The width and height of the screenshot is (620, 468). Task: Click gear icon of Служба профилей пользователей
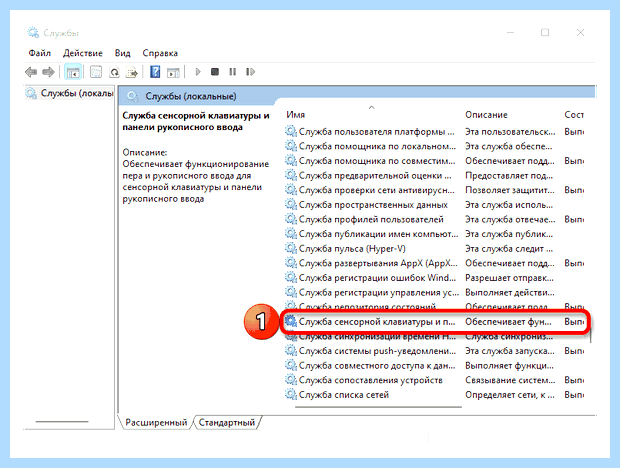pos(291,219)
